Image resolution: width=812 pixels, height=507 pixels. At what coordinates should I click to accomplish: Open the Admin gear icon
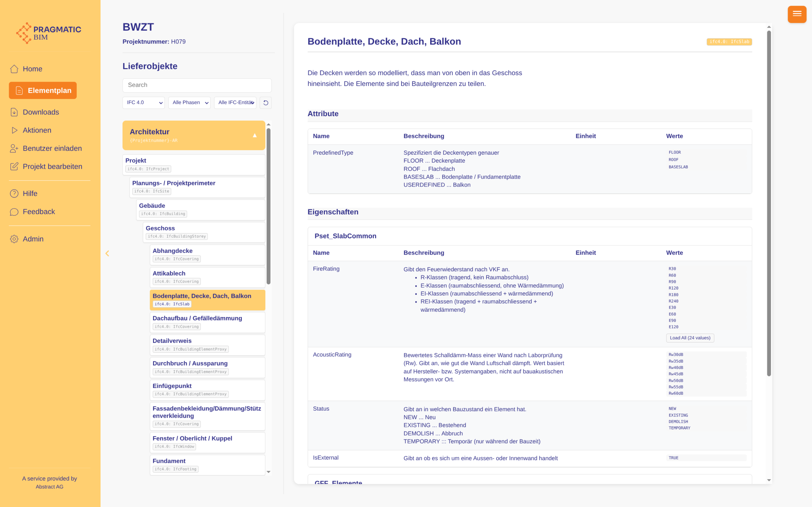pos(14,239)
